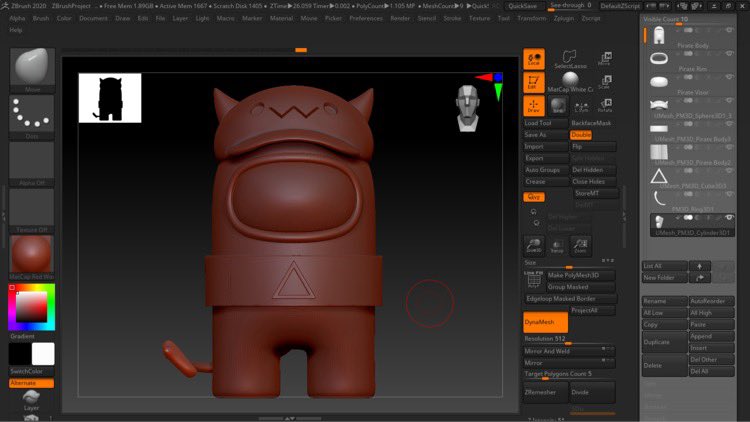Open the Help menu
Screen dimensions: 750x422
(x=16, y=30)
